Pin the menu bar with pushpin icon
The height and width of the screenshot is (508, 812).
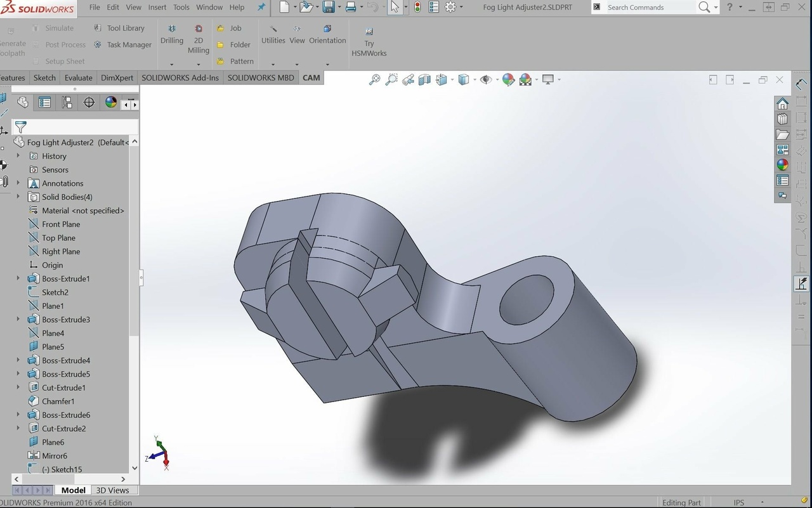click(261, 7)
